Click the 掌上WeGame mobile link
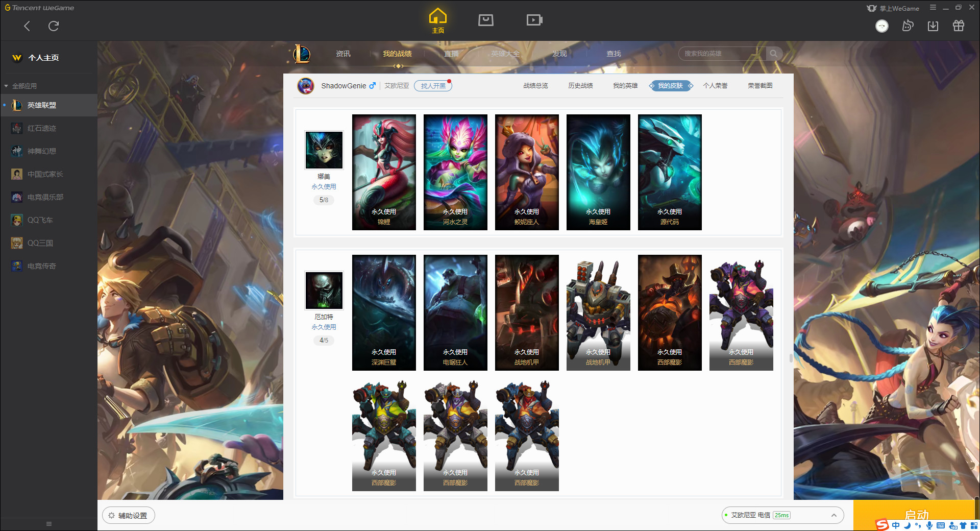This screenshot has width=980, height=531. (893, 8)
